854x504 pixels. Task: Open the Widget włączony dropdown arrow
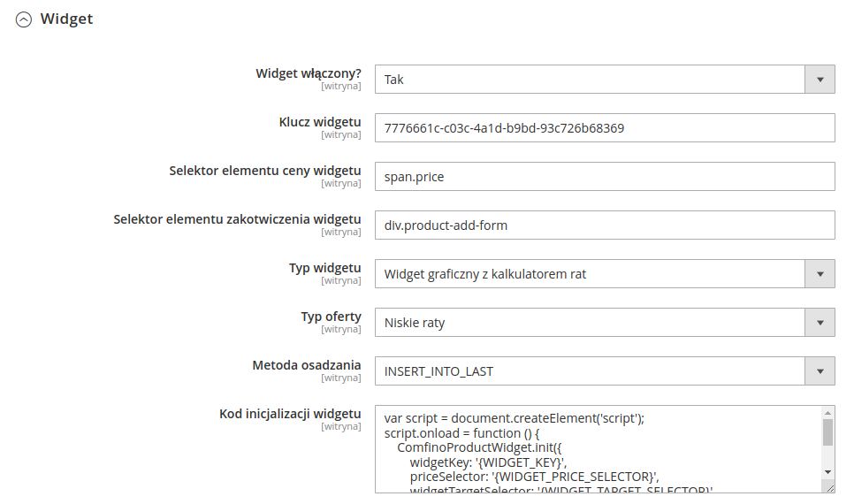tap(820, 80)
